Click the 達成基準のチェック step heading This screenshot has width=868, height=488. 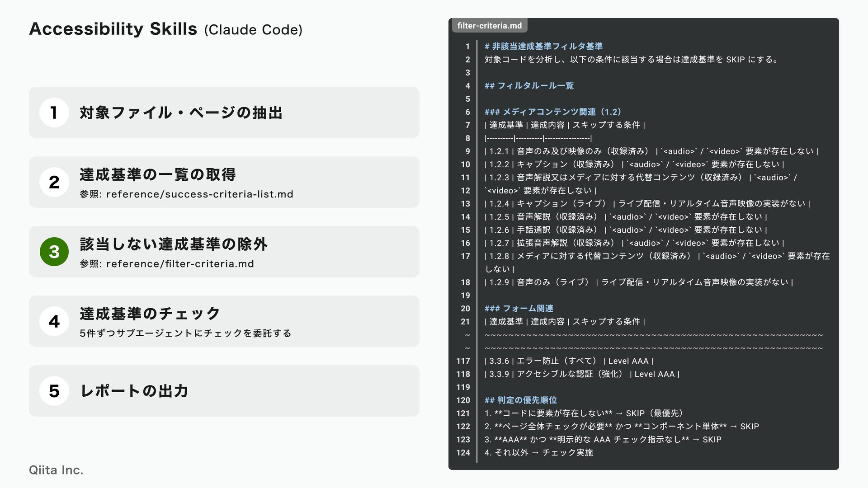(150, 314)
